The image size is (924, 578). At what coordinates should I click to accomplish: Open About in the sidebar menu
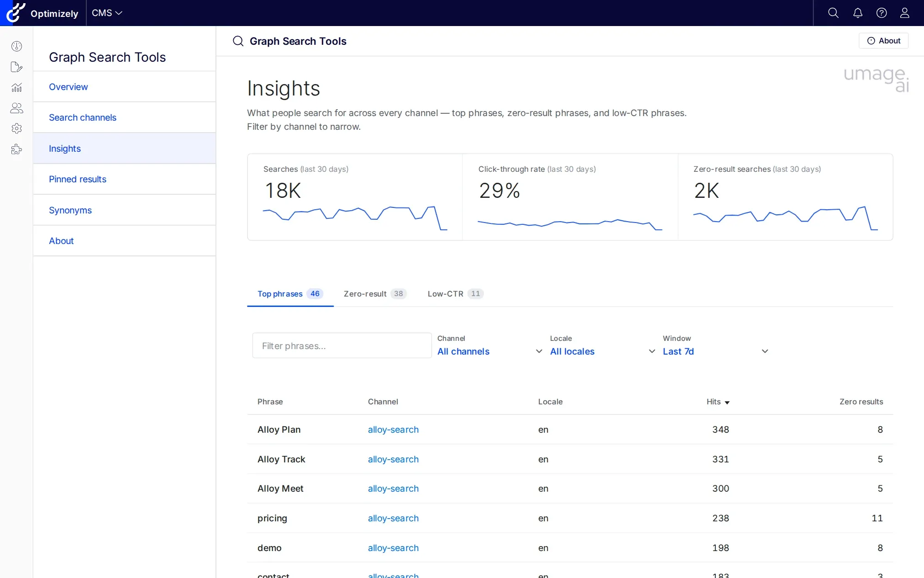tap(124, 241)
